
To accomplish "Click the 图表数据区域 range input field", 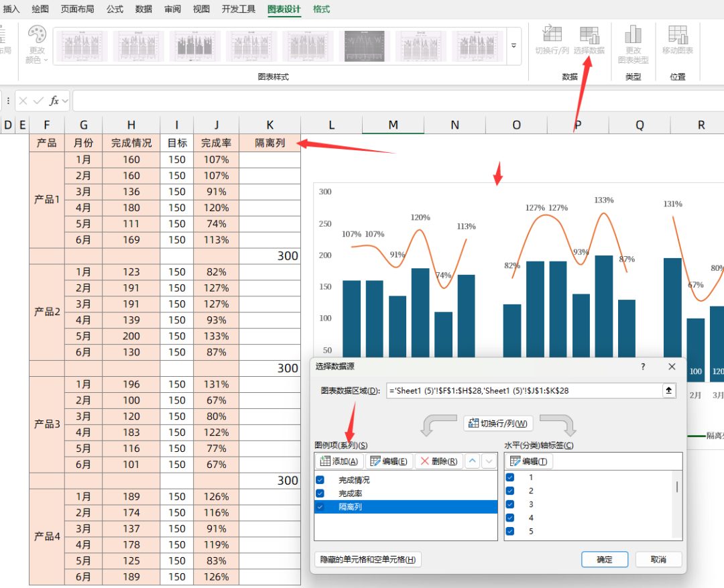I will [x=523, y=391].
